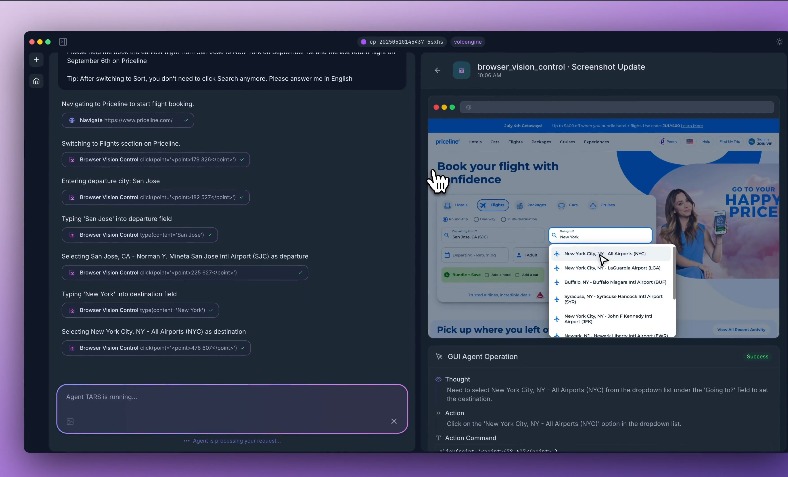Click the icon in top-right window corner
Image resolution: width=788 pixels, height=477 pixels.
pyautogui.click(x=778, y=42)
